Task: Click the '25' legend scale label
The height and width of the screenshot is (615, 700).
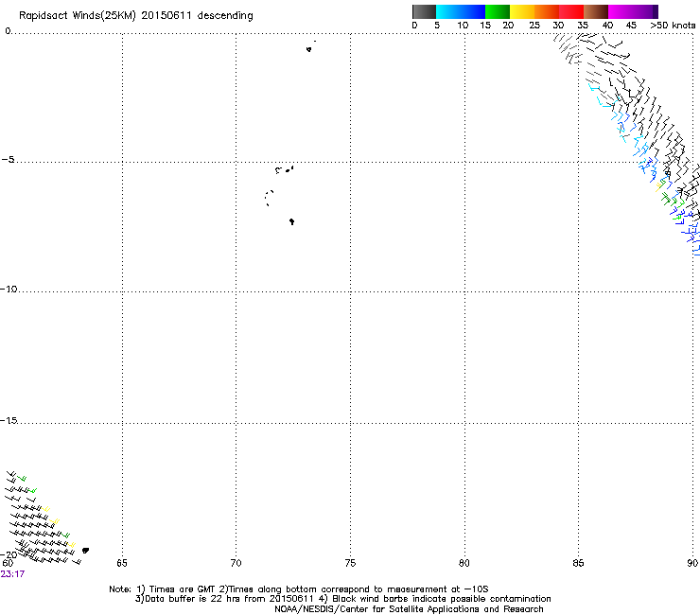Action: 534,26
